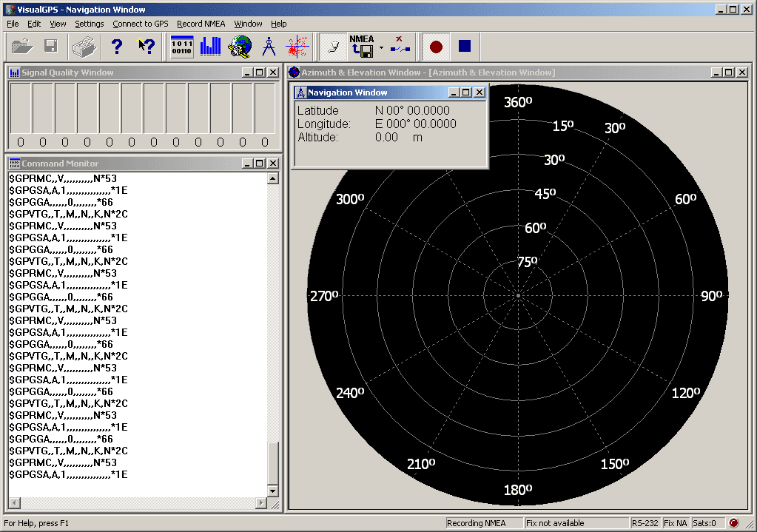Start recording with the red record button
The height and width of the screenshot is (532, 757).
tap(436, 47)
